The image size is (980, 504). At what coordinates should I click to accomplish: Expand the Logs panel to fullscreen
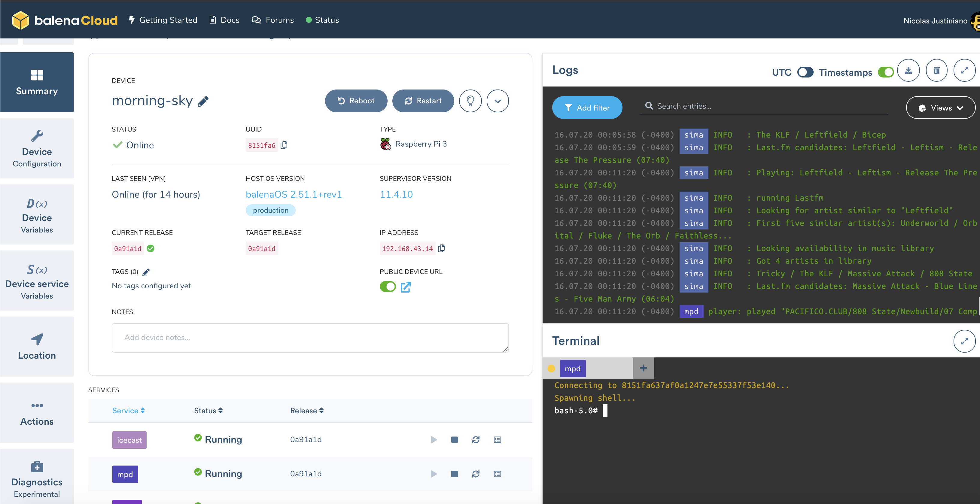964,71
